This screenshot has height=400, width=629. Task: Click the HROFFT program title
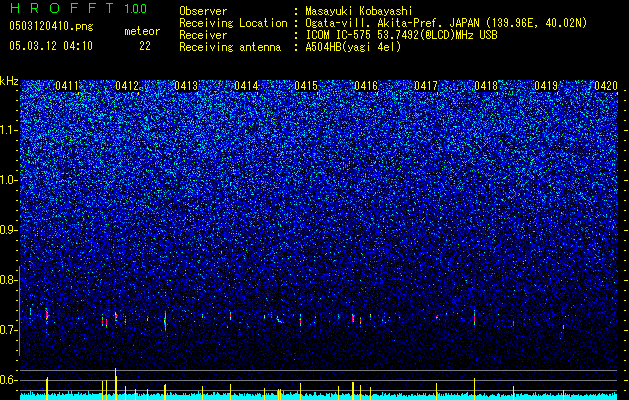coord(62,8)
